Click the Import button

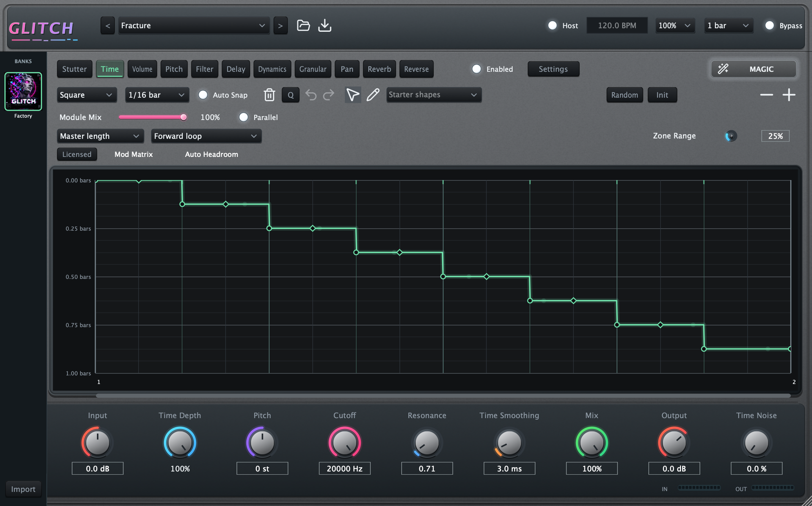[23, 489]
